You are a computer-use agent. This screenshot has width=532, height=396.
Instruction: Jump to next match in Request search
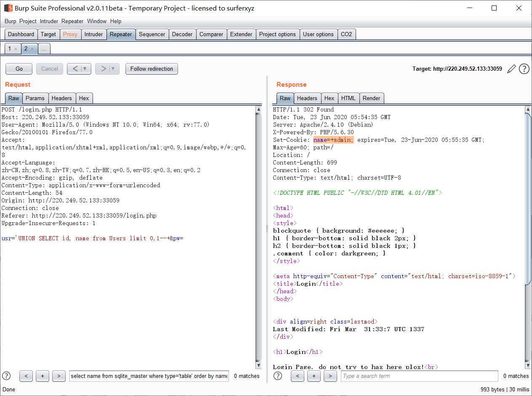[59, 376]
